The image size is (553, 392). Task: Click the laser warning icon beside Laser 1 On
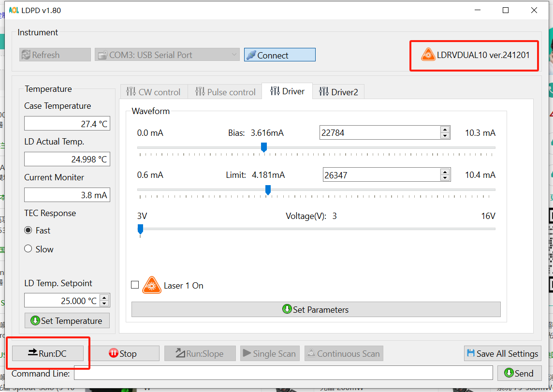151,285
